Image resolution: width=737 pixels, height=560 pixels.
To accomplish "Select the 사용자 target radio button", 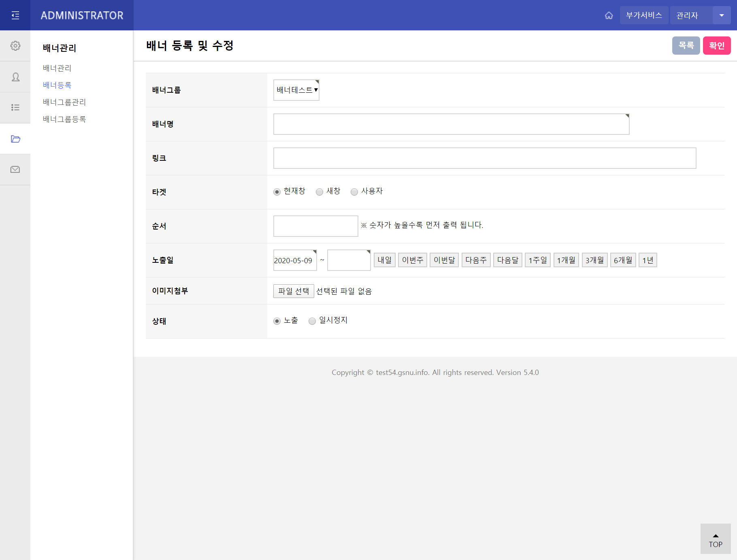I will click(x=354, y=192).
